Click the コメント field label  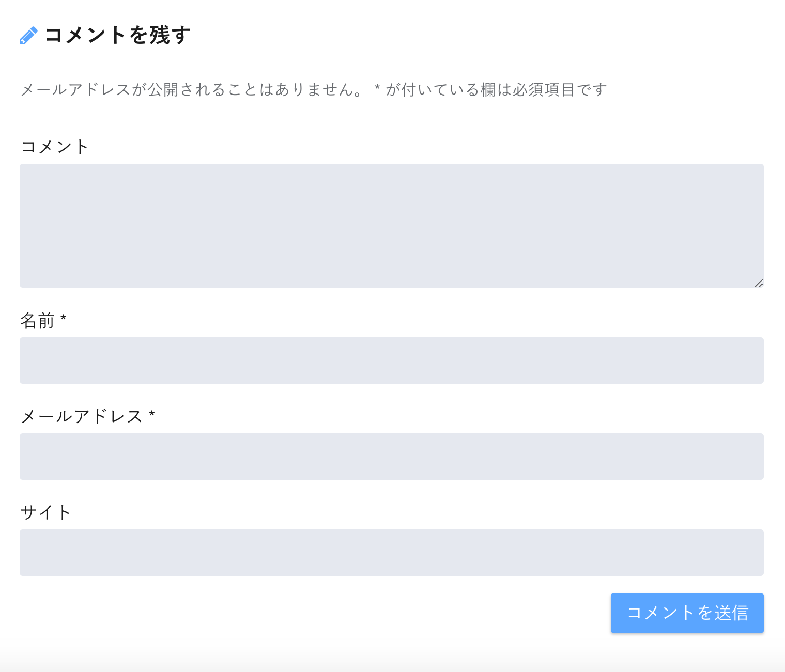point(55,147)
